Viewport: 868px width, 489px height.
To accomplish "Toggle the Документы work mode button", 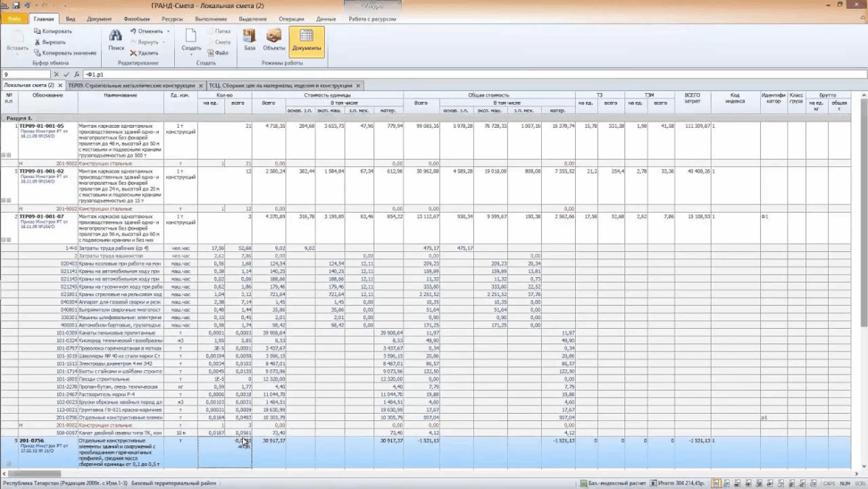I will tap(306, 40).
